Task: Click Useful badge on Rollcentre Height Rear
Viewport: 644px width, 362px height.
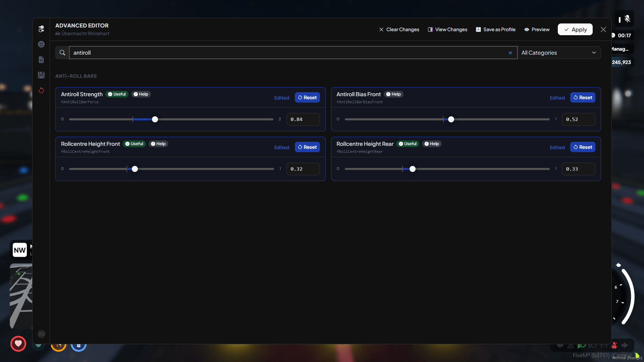Action: pos(408,144)
